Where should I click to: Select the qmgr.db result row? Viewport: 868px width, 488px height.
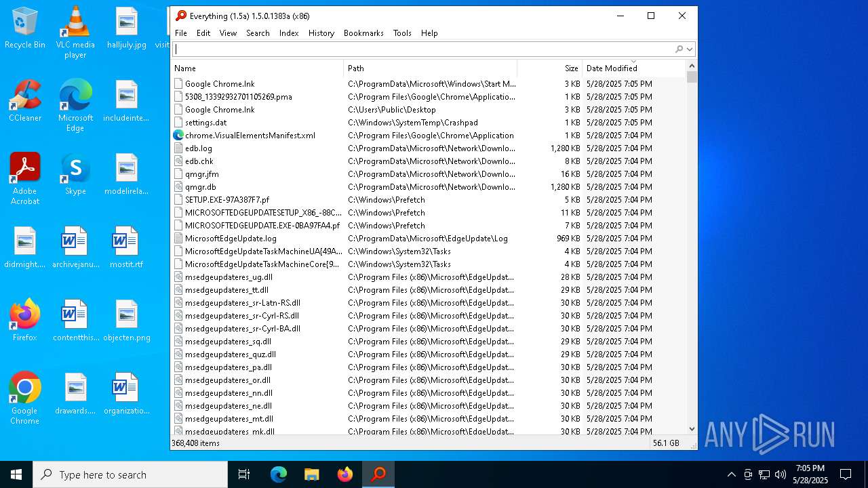tap(429, 187)
